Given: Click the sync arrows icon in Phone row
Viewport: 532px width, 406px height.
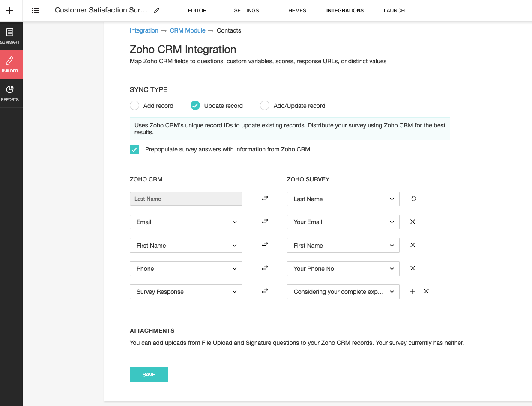Looking at the screenshot, I should (x=265, y=268).
